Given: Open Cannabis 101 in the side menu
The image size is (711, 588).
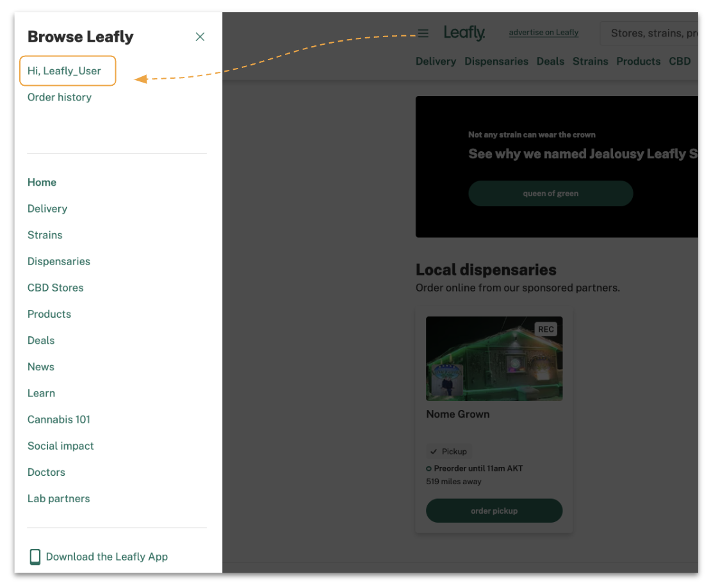Looking at the screenshot, I should [59, 420].
